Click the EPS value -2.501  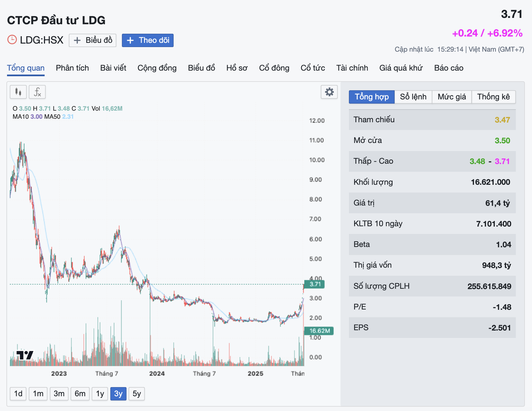(500, 328)
